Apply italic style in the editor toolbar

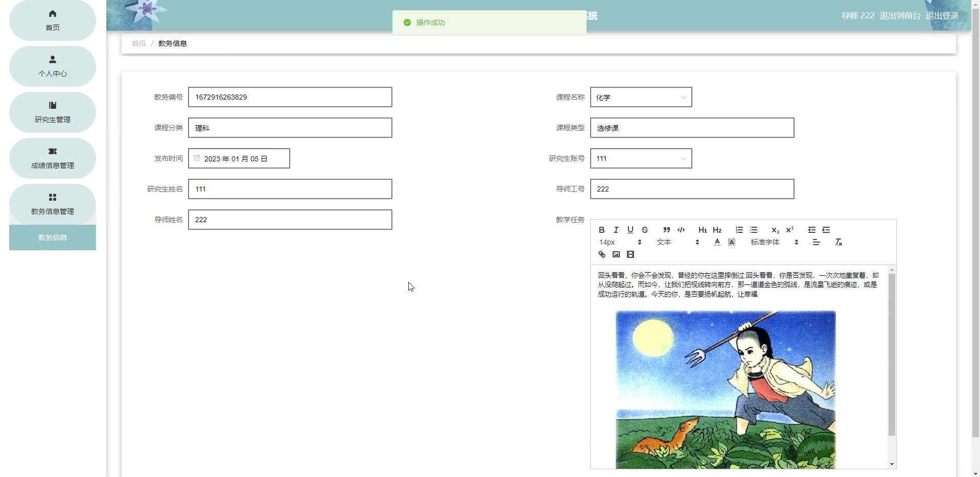pyautogui.click(x=616, y=230)
